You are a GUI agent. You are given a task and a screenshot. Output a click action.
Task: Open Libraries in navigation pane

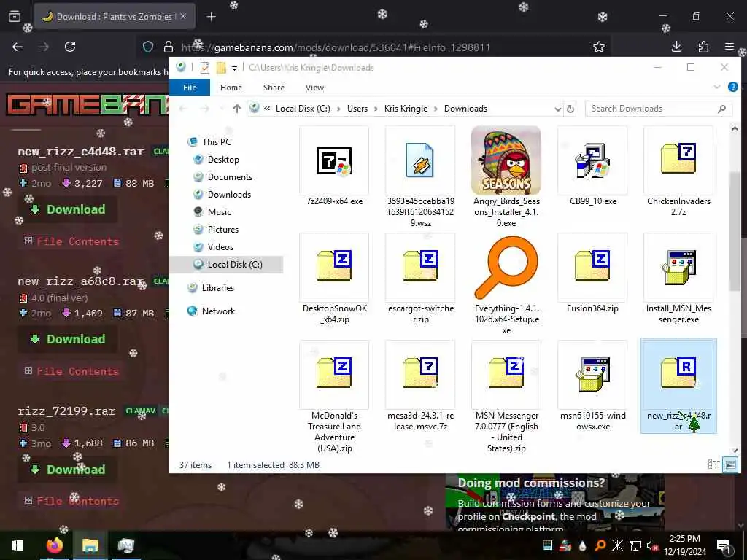(x=217, y=287)
